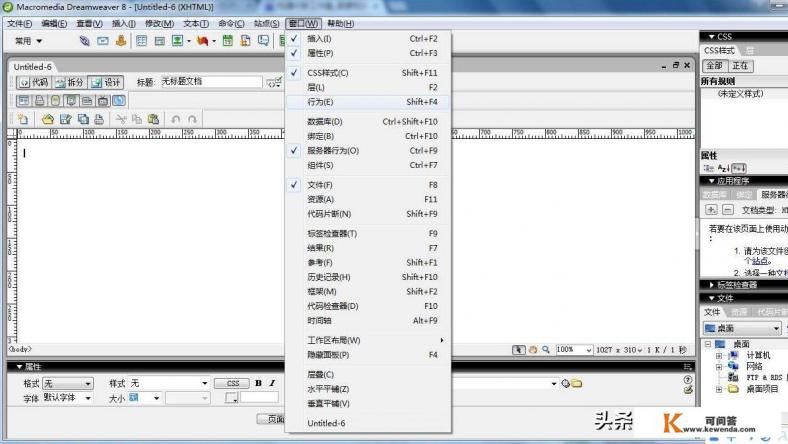This screenshot has height=444, width=788.
Task: Open the 格式 format dropdown in properties
Action: (x=67, y=383)
